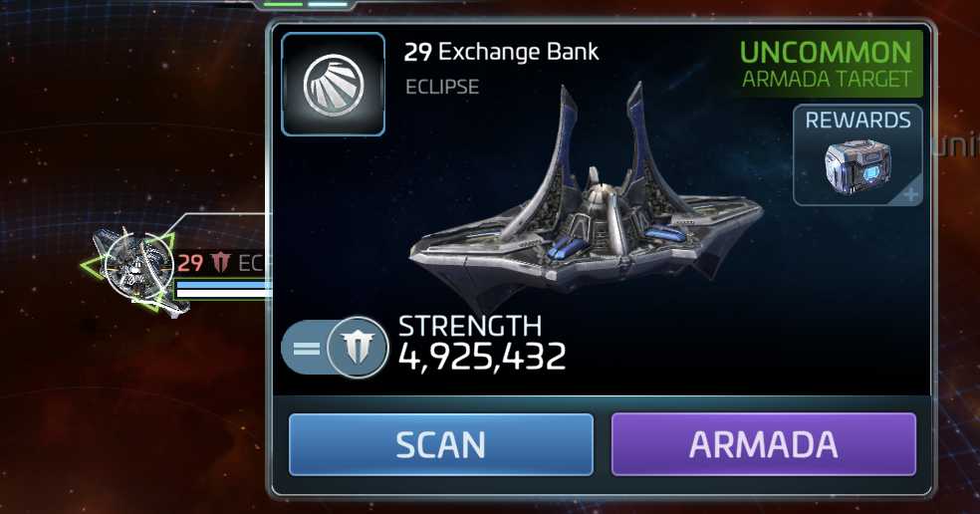Screen dimensions: 980x514
Task: Click the 29 Exchange Bank title
Action: [501, 53]
